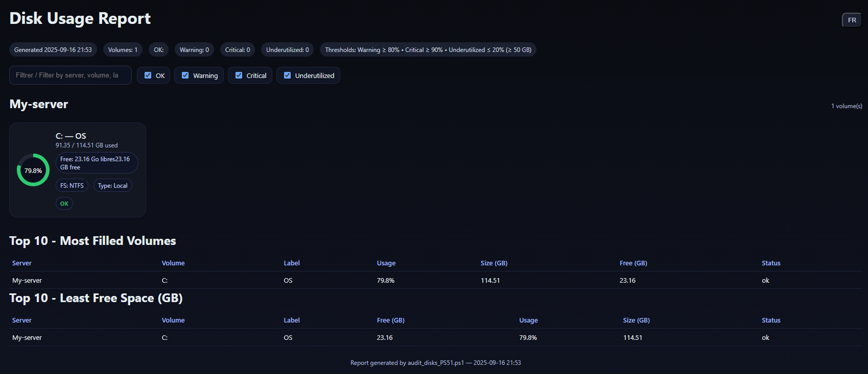Select the My-server row in Most Filled Volumes
This screenshot has height=374, width=868.
[27, 280]
